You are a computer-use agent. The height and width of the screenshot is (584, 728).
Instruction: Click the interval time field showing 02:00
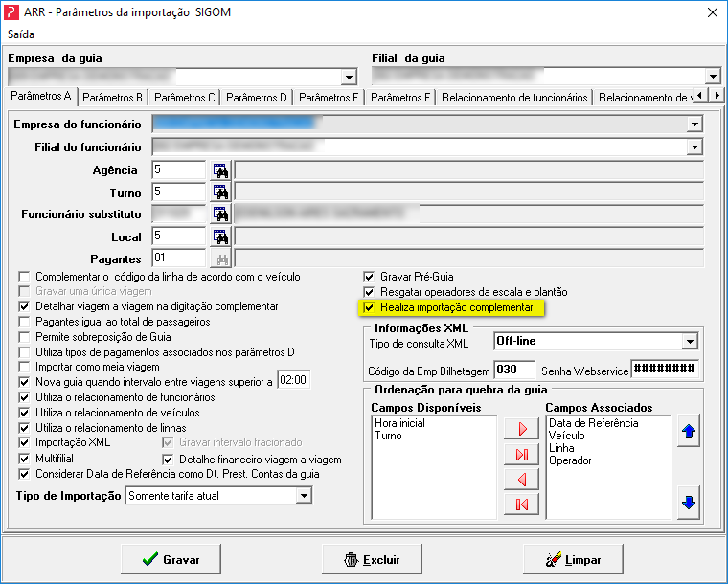coord(293,380)
